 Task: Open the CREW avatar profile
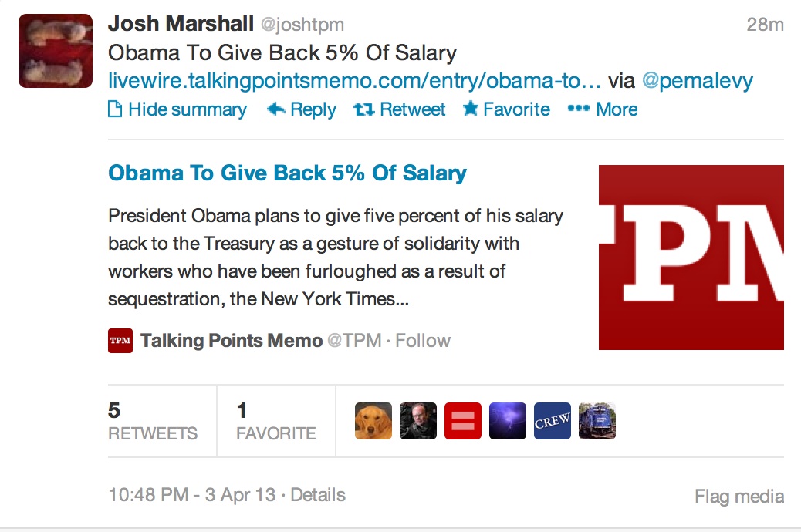click(x=553, y=421)
